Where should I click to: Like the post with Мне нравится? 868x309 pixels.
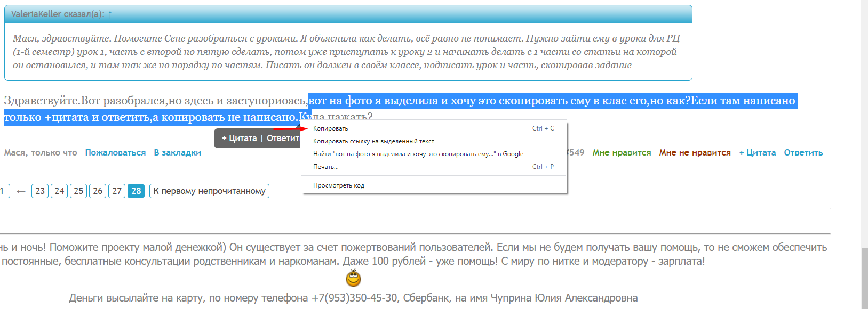coord(622,152)
